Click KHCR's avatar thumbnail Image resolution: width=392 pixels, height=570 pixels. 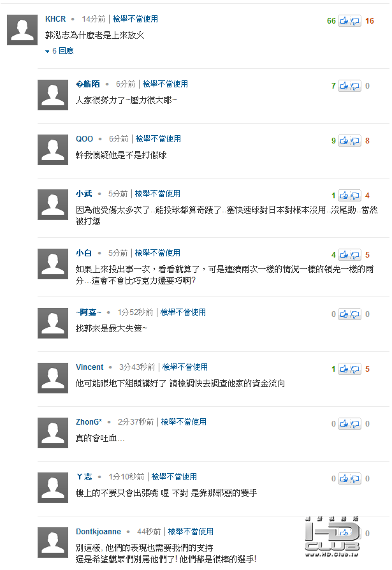click(22, 30)
